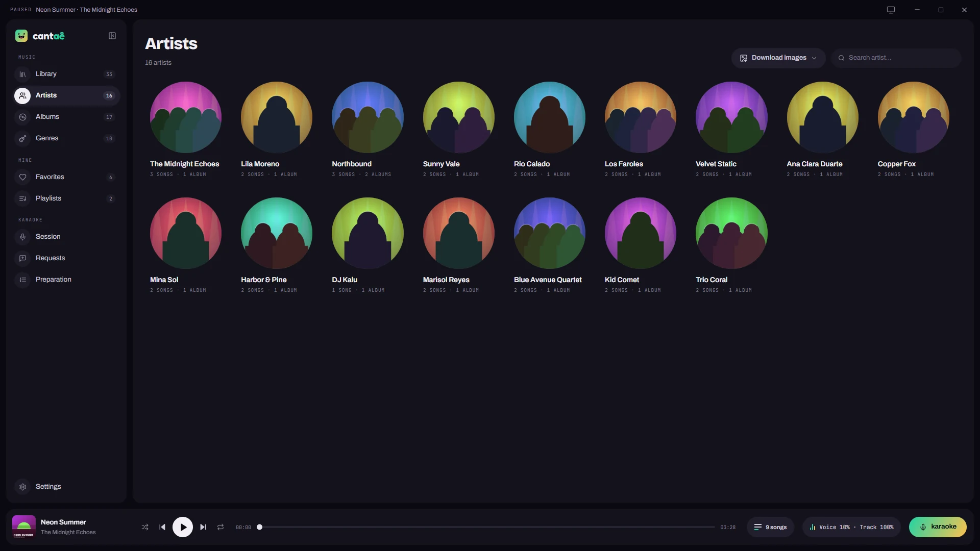The width and height of the screenshot is (980, 551).
Task: Open Rio Calado artist image
Action: (550, 117)
